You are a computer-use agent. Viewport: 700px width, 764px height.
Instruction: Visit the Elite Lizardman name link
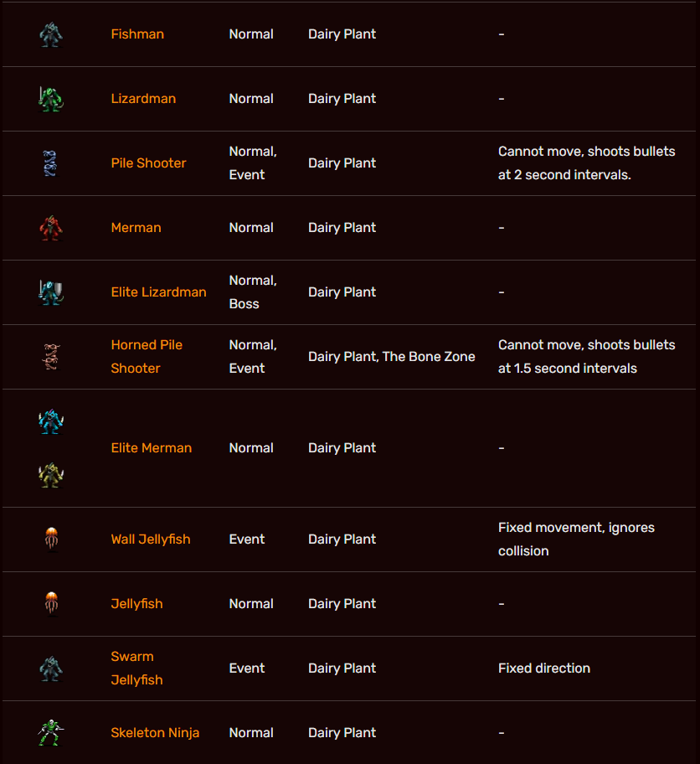pos(158,292)
